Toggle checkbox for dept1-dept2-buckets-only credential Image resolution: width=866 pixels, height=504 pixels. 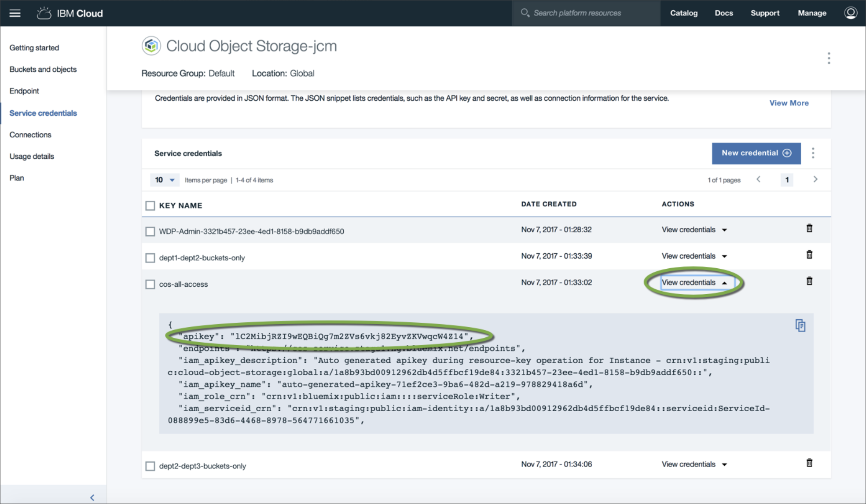click(x=150, y=257)
